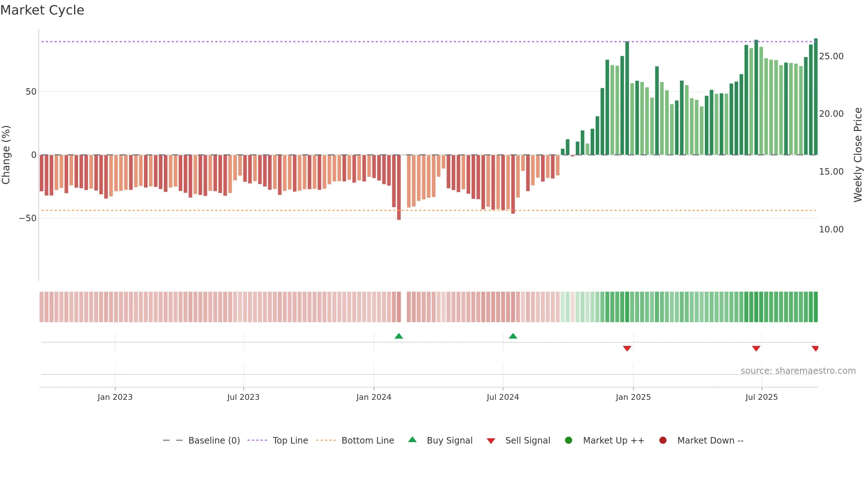Click the Weekly Close Price axis title
Screen dimensions: 868x488
point(858,155)
